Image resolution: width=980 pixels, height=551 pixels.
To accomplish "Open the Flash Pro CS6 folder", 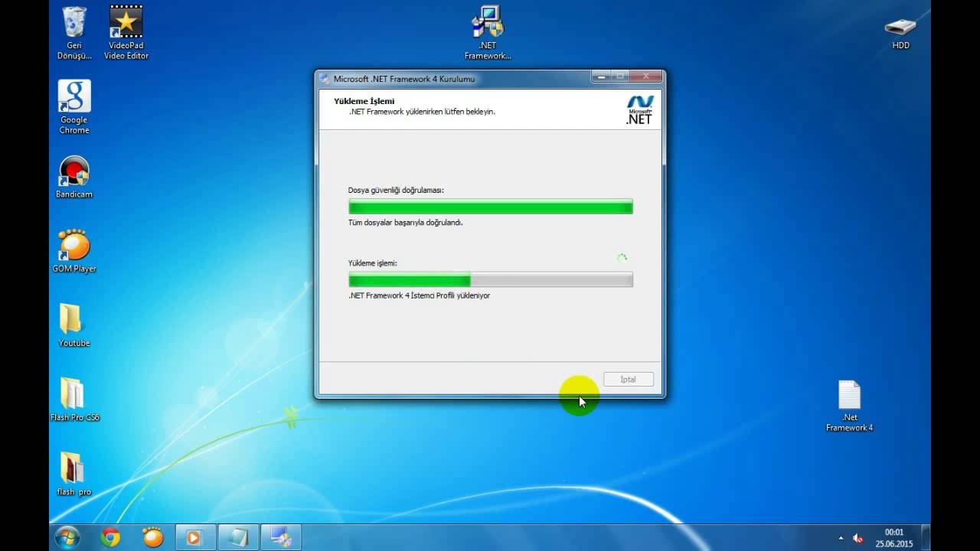I will point(74,399).
